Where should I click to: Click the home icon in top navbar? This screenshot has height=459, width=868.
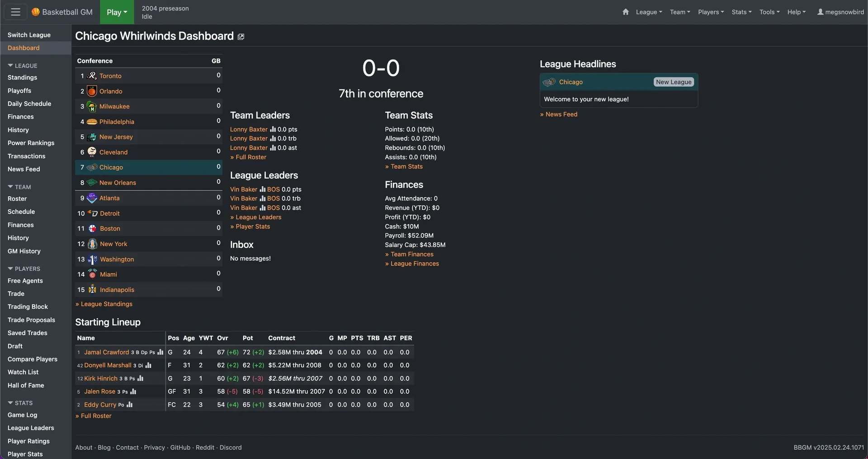626,12
